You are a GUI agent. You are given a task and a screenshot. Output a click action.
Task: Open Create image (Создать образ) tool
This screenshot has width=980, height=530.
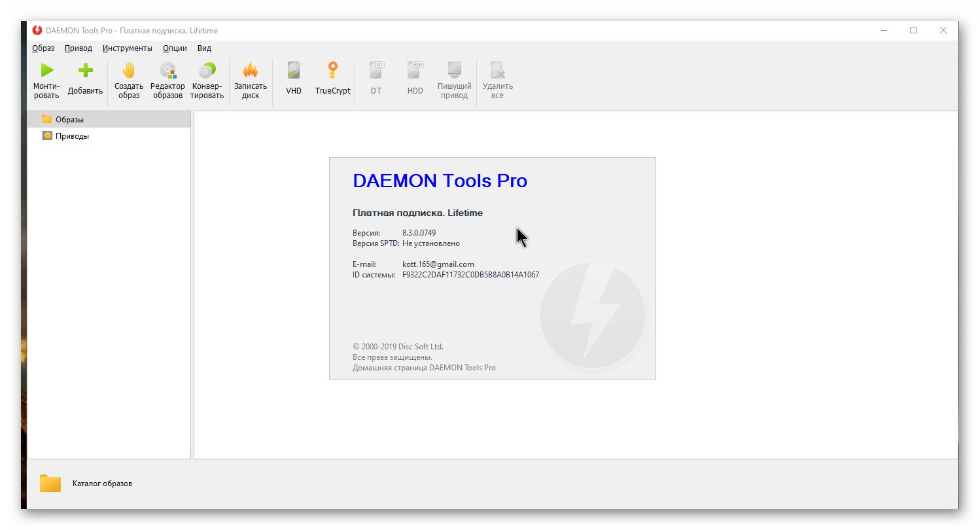129,71
